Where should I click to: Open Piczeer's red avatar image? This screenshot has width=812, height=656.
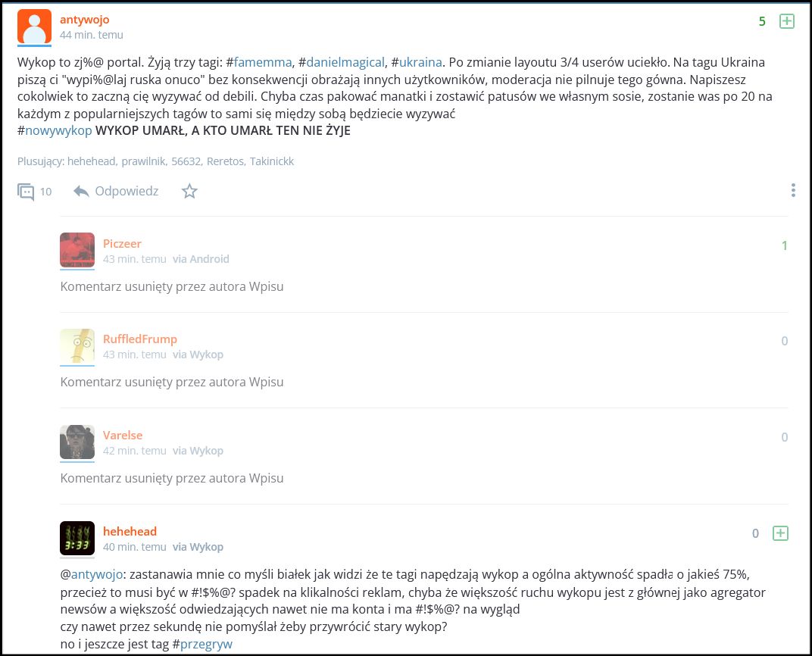pyautogui.click(x=77, y=251)
